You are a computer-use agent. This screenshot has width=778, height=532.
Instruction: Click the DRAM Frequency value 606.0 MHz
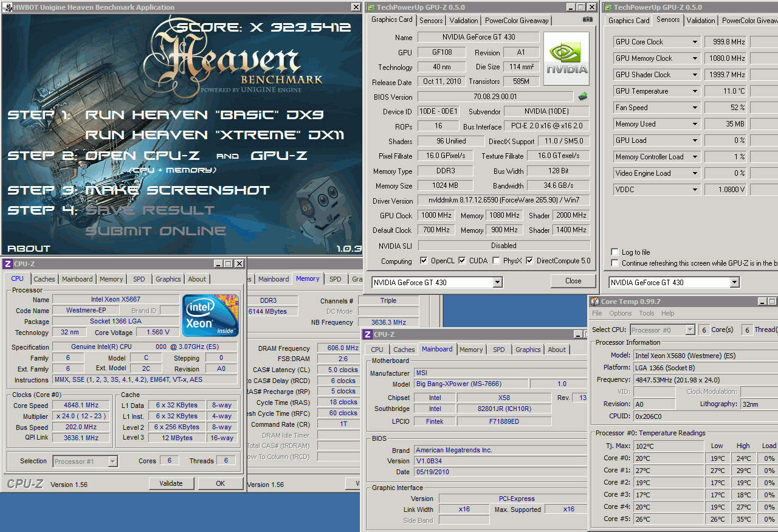click(x=339, y=348)
